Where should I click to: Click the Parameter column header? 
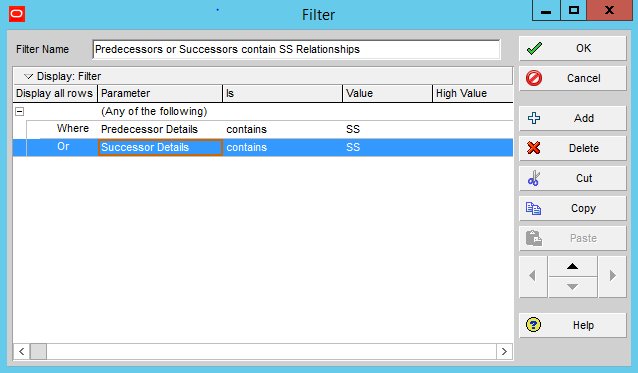(x=160, y=94)
